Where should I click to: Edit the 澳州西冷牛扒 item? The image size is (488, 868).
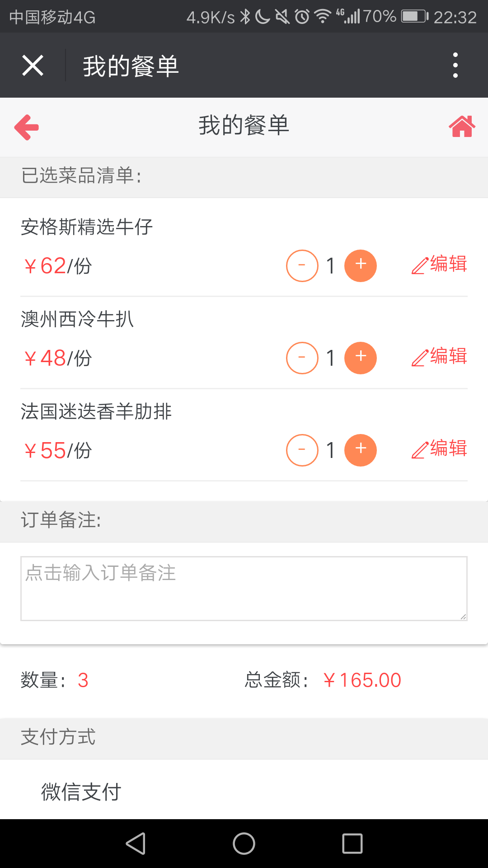point(439,357)
